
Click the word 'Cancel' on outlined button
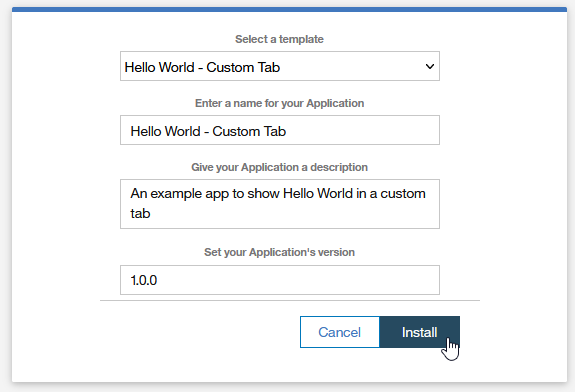point(340,332)
